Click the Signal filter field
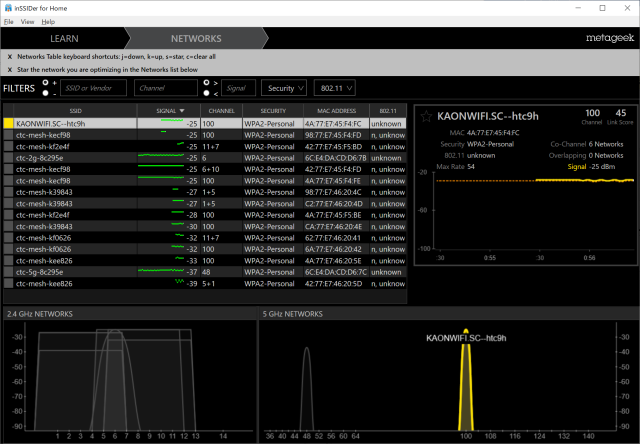 click(238, 88)
